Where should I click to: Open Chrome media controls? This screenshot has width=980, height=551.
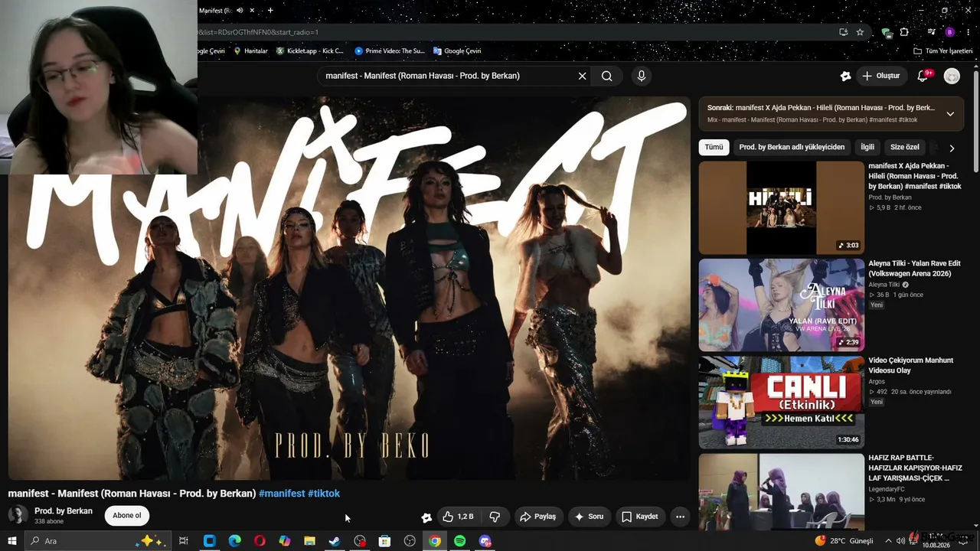(x=931, y=32)
